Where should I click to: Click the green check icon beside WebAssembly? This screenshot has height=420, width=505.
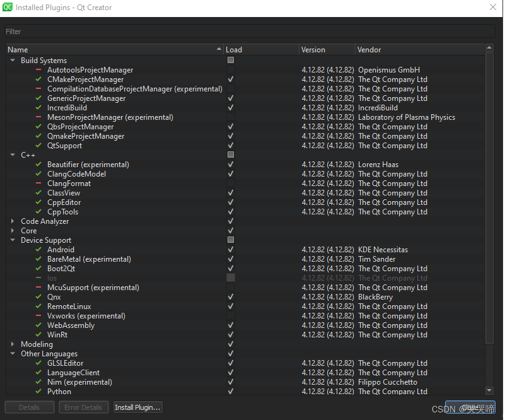[38, 325]
